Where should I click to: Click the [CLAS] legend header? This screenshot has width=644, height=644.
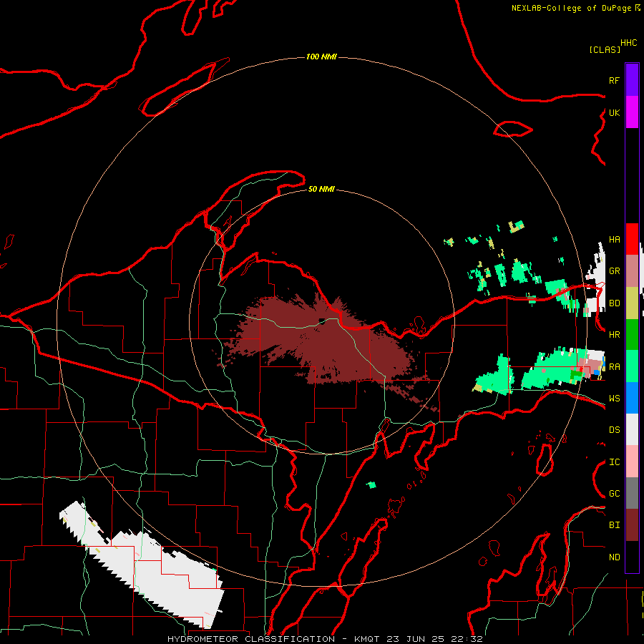click(x=605, y=49)
